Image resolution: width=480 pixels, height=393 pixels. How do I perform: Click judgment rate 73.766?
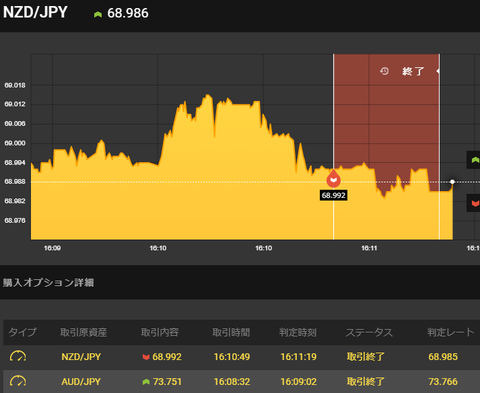pyautogui.click(x=443, y=381)
